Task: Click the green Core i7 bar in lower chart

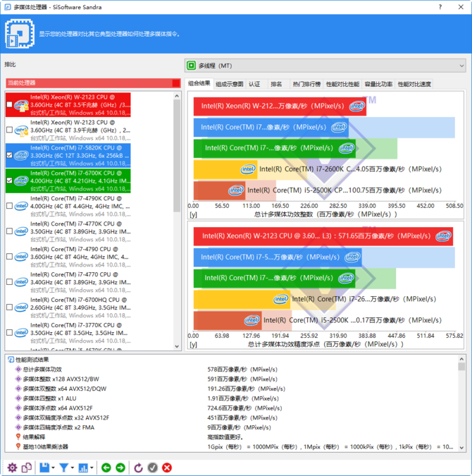Action: (x=275, y=278)
